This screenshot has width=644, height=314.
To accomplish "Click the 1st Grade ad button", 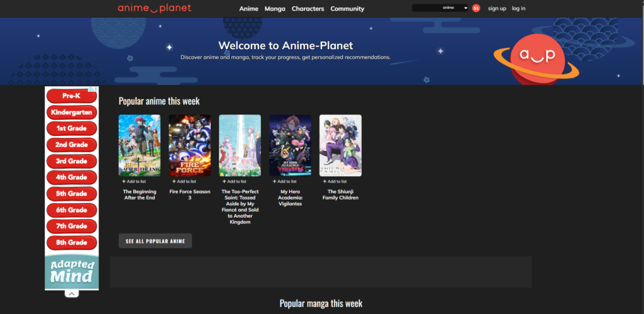I will [x=72, y=128].
